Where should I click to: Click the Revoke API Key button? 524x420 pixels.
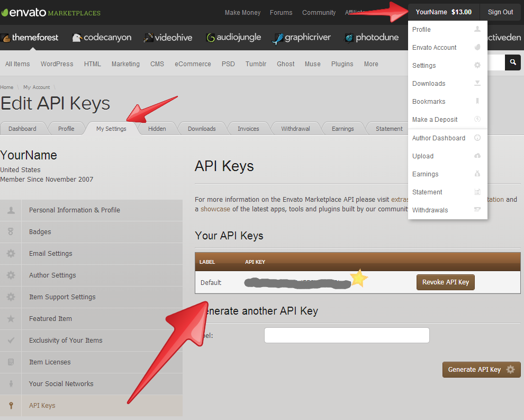coord(446,282)
